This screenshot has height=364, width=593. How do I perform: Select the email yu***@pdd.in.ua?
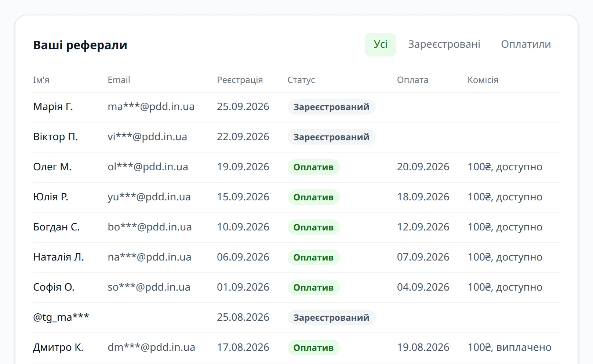pos(149,197)
